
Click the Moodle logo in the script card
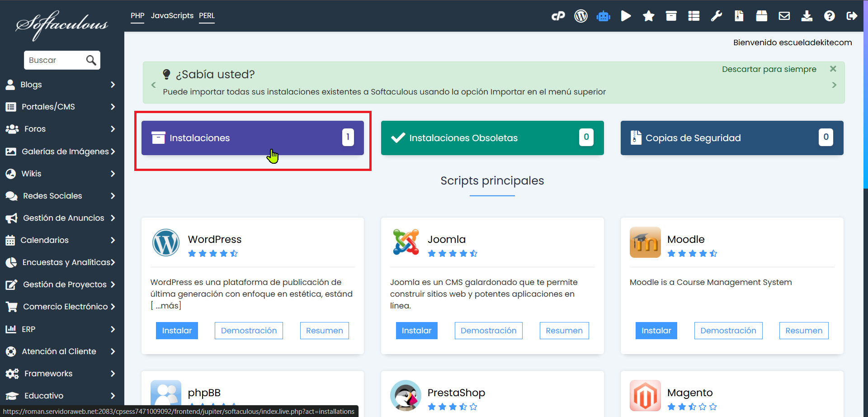click(645, 242)
